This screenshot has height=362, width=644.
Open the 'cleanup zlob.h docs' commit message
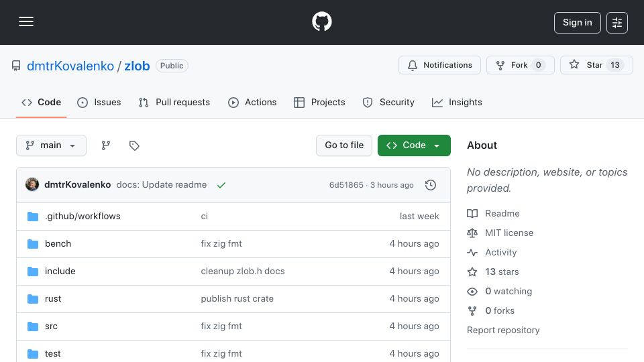[243, 271]
